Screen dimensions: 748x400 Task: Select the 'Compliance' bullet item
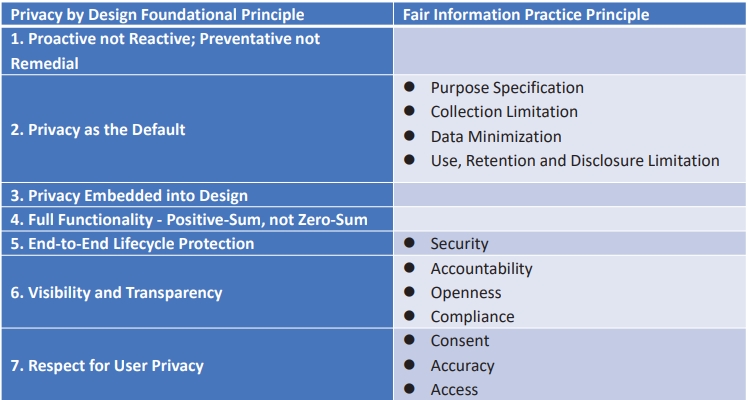pos(472,317)
